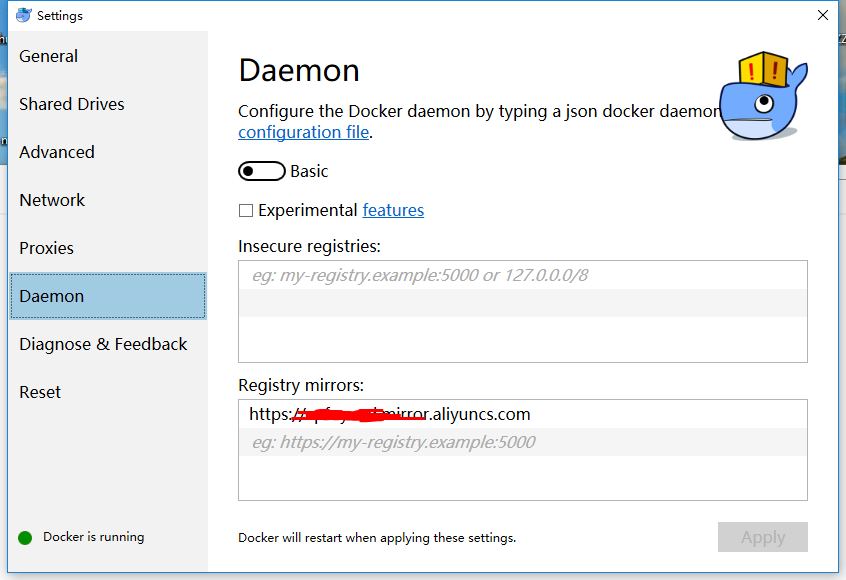Click the Apply button
Image resolution: width=846 pixels, height=580 pixels.
point(763,537)
